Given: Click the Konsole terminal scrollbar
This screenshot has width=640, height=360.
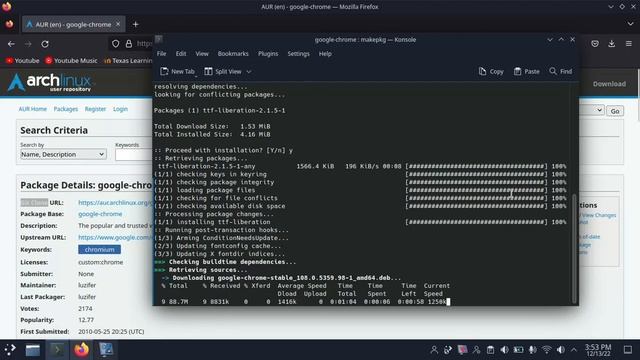Looking at the screenshot, I should [x=575, y=248].
